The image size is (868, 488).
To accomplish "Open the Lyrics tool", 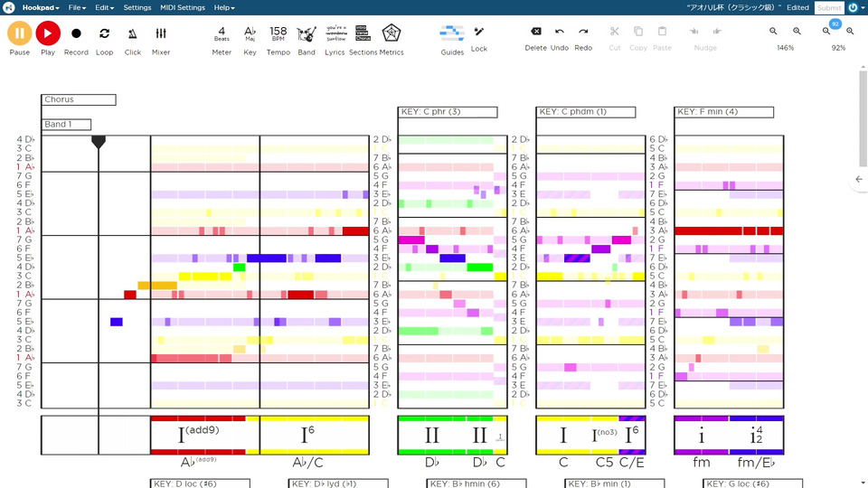I will click(335, 33).
